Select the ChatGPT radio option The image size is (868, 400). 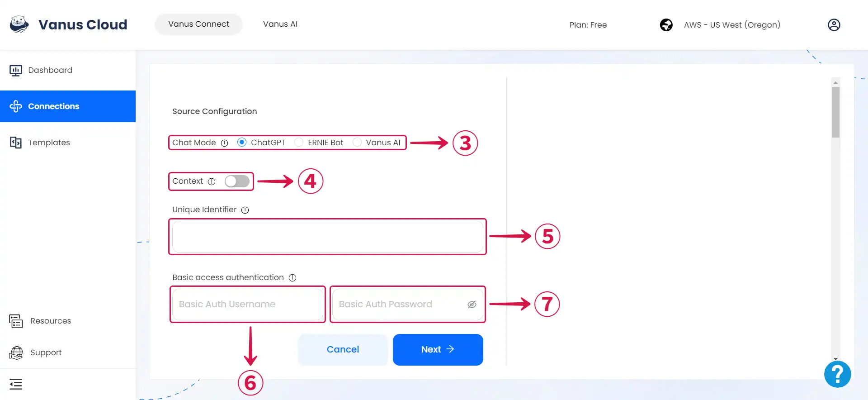click(242, 143)
